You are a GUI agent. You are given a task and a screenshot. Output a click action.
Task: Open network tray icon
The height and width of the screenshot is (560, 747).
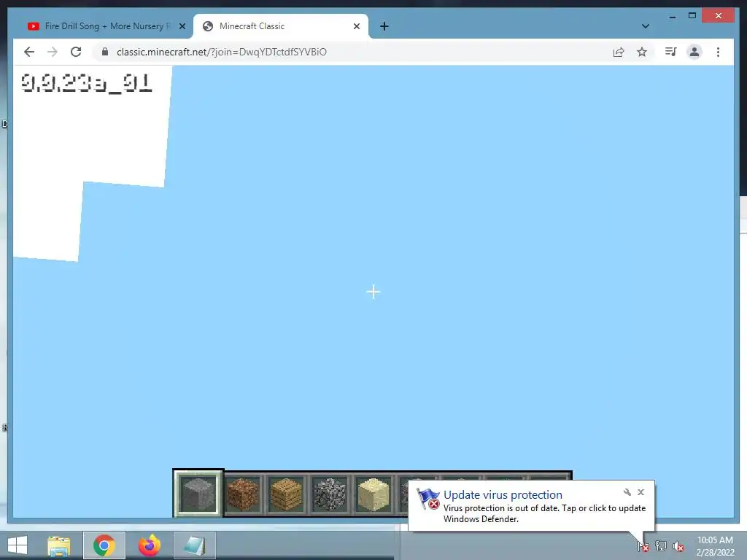tap(661, 545)
